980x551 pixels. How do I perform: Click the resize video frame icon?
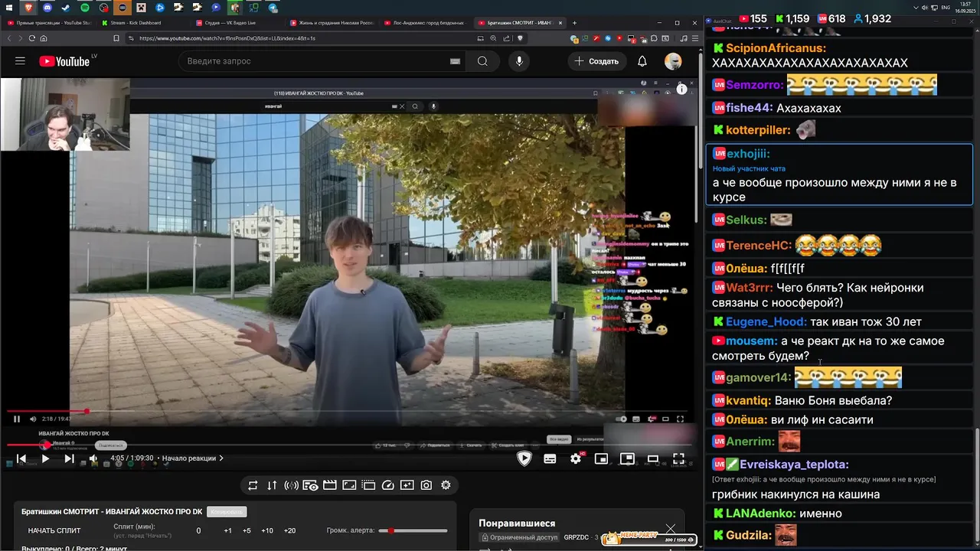click(349, 485)
